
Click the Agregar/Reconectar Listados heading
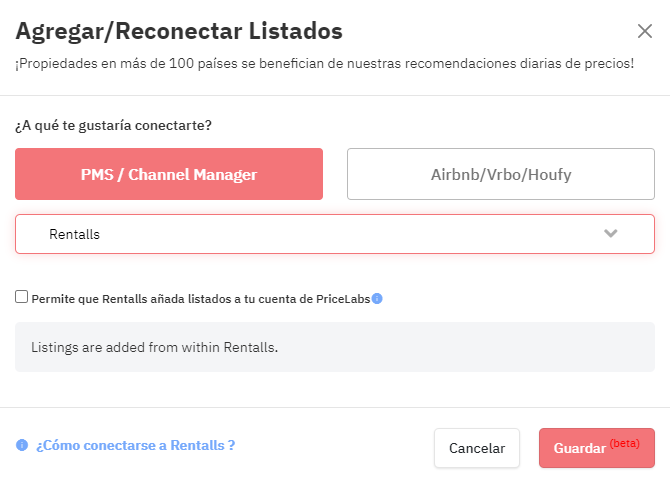[x=179, y=31]
